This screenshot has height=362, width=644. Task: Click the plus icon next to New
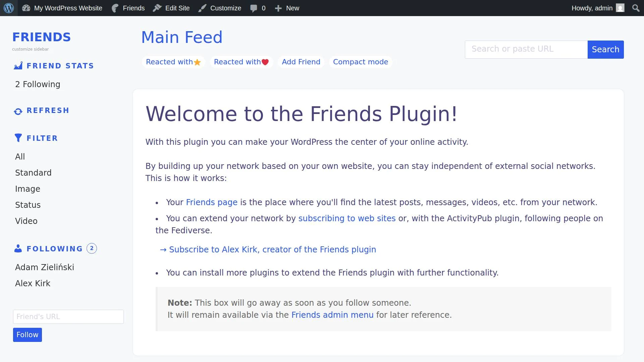pos(278,8)
